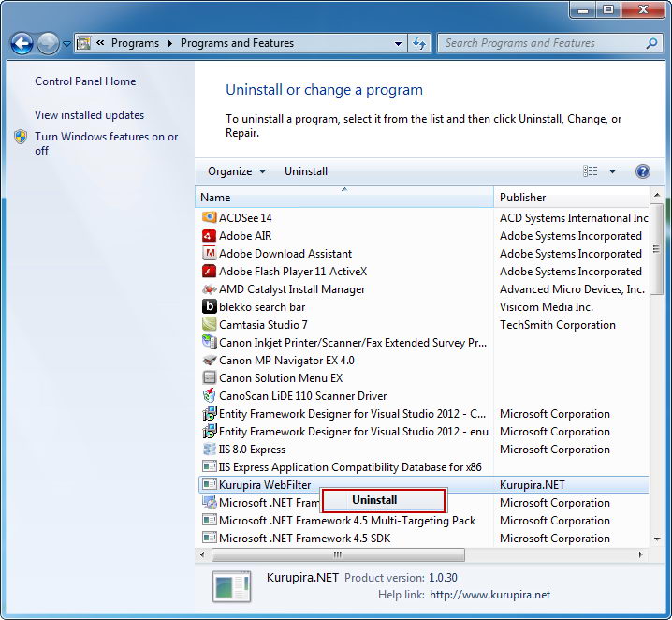Viewport: 672px width, 620px height.
Task: Expand hidden breadcrumb chevrons in address bar
Action: click(100, 43)
